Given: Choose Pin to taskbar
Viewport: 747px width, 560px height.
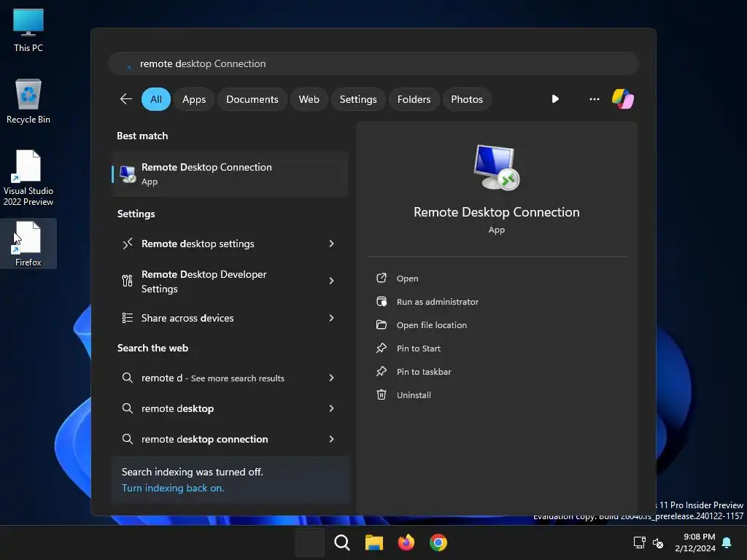Looking at the screenshot, I should tap(424, 372).
